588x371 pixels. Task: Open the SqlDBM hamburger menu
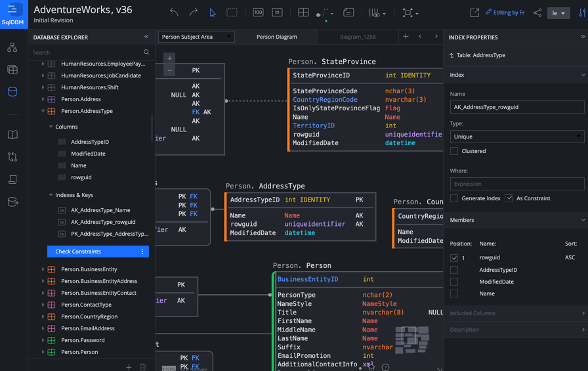pyautogui.click(x=12, y=9)
